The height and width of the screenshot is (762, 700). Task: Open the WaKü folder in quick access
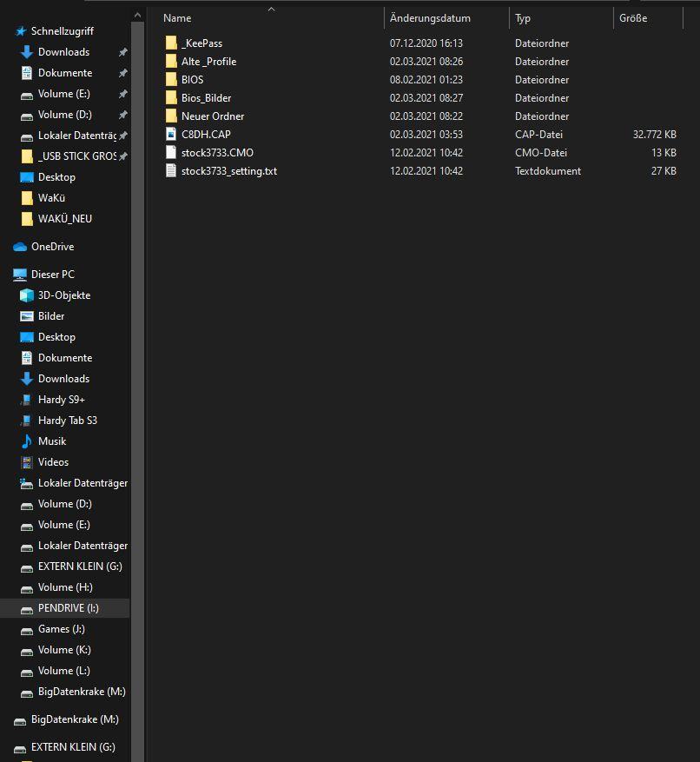pyautogui.click(x=51, y=198)
